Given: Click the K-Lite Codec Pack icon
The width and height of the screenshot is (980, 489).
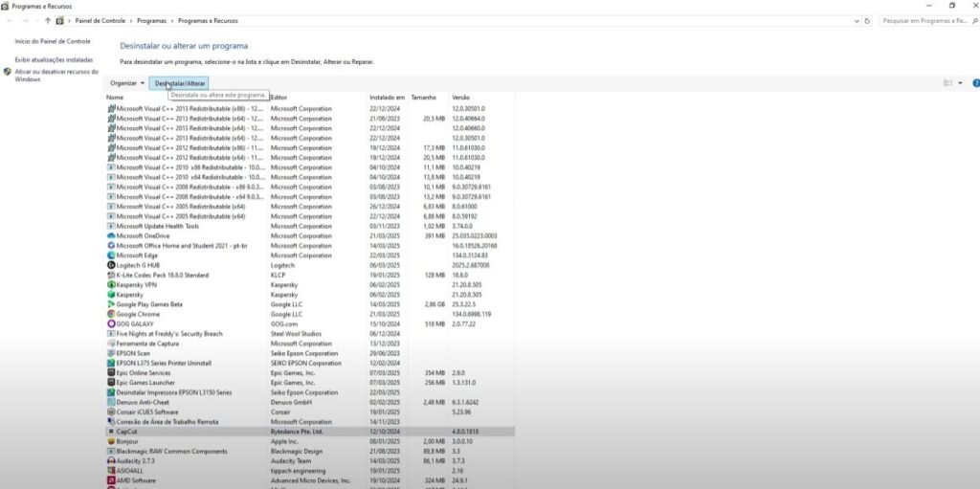Looking at the screenshot, I should coord(111,276).
